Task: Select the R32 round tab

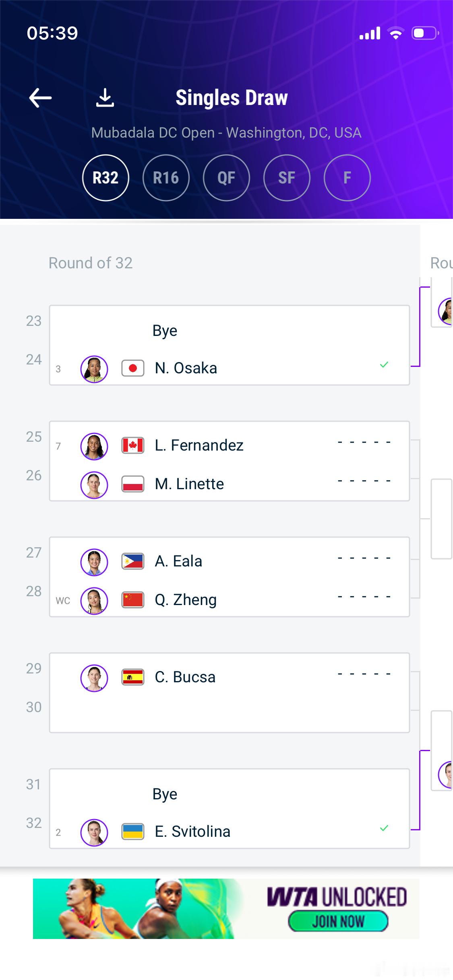Action: click(x=105, y=178)
